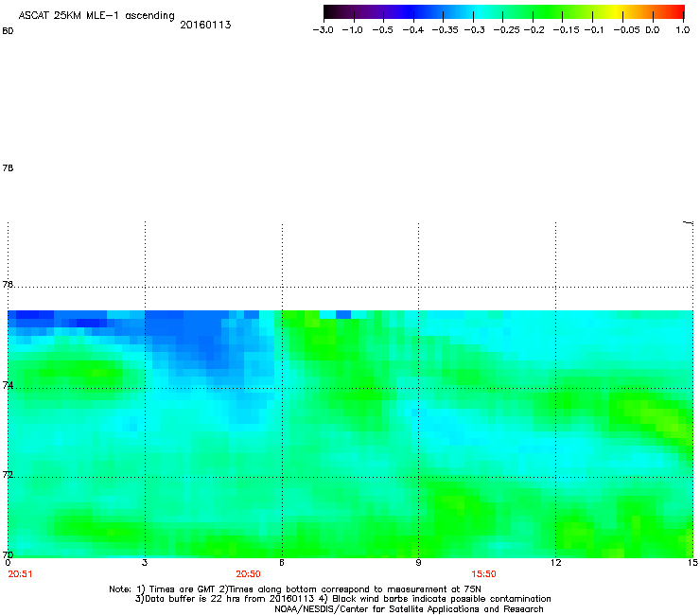Click the rainbow color scale bar

[504, 11]
